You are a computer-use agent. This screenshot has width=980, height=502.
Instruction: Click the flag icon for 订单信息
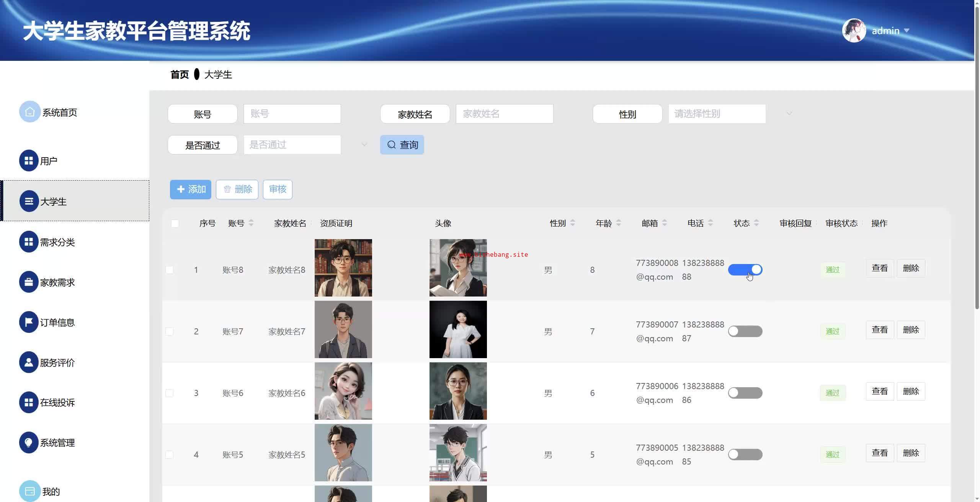point(29,322)
